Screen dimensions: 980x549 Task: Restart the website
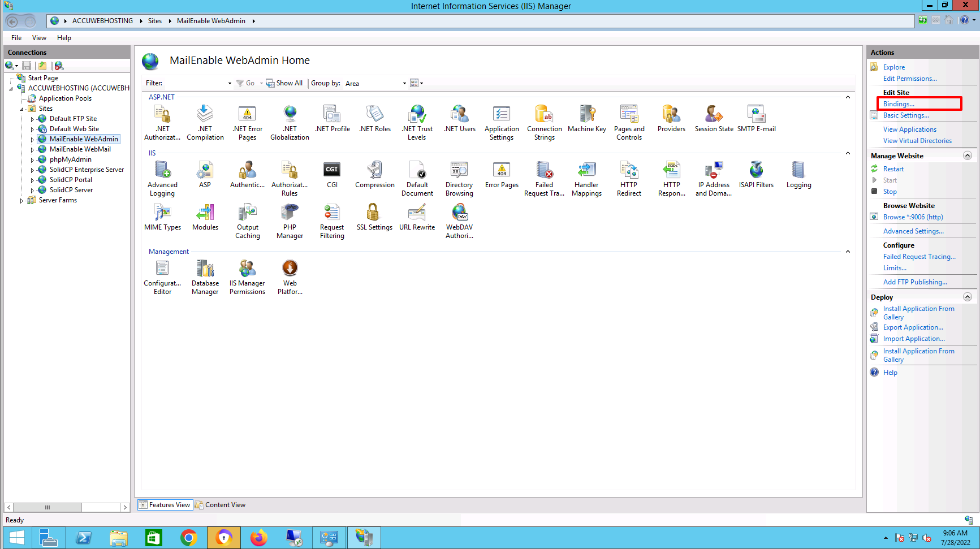click(893, 169)
